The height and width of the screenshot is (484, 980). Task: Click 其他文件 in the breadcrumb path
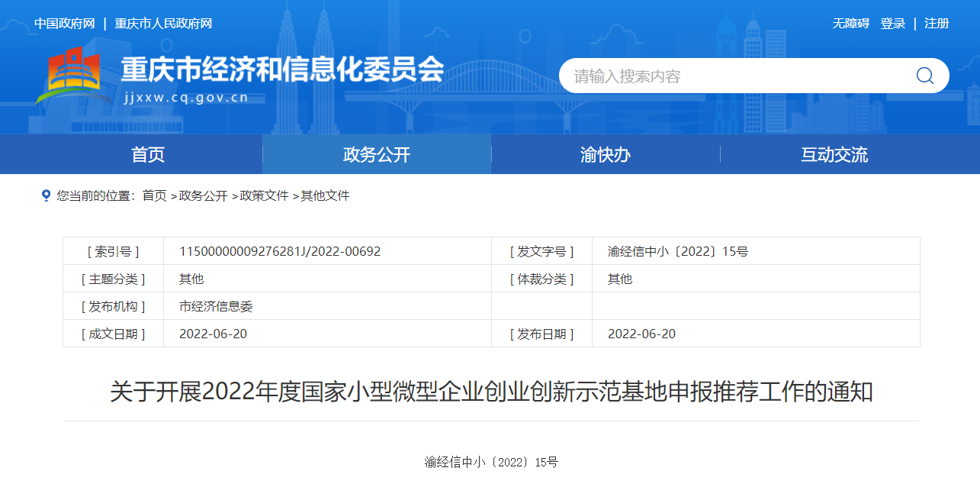[x=325, y=195]
